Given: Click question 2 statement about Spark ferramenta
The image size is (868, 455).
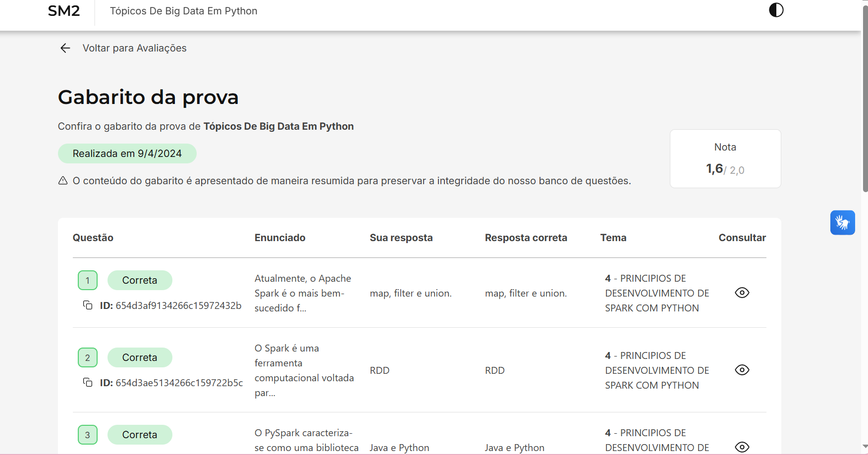Looking at the screenshot, I should pos(304,370).
